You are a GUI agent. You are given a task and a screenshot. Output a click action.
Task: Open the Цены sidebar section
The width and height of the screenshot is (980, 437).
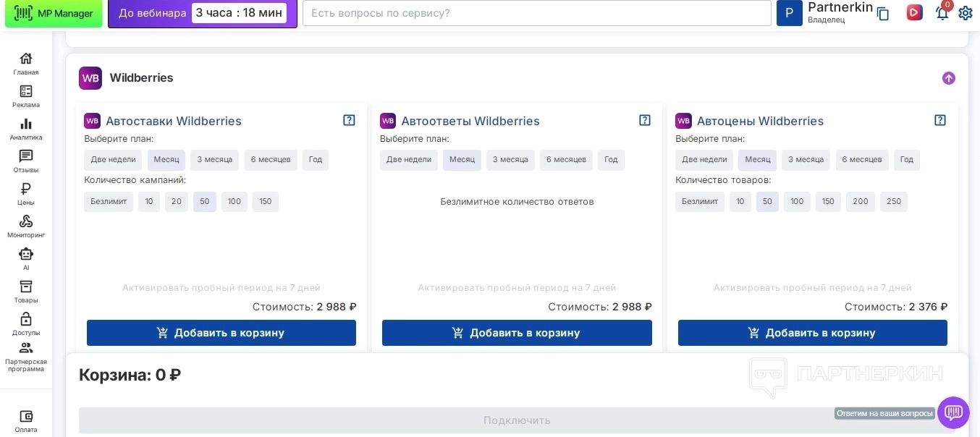(x=26, y=194)
